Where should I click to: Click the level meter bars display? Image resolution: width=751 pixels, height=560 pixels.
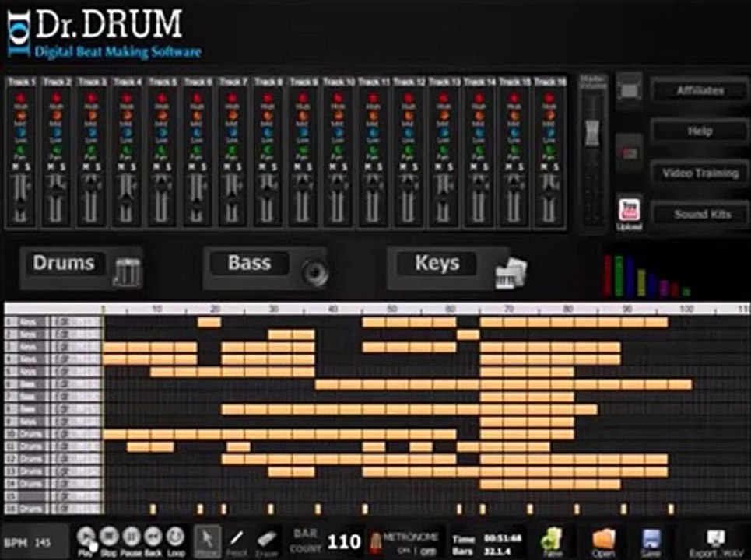(x=647, y=276)
